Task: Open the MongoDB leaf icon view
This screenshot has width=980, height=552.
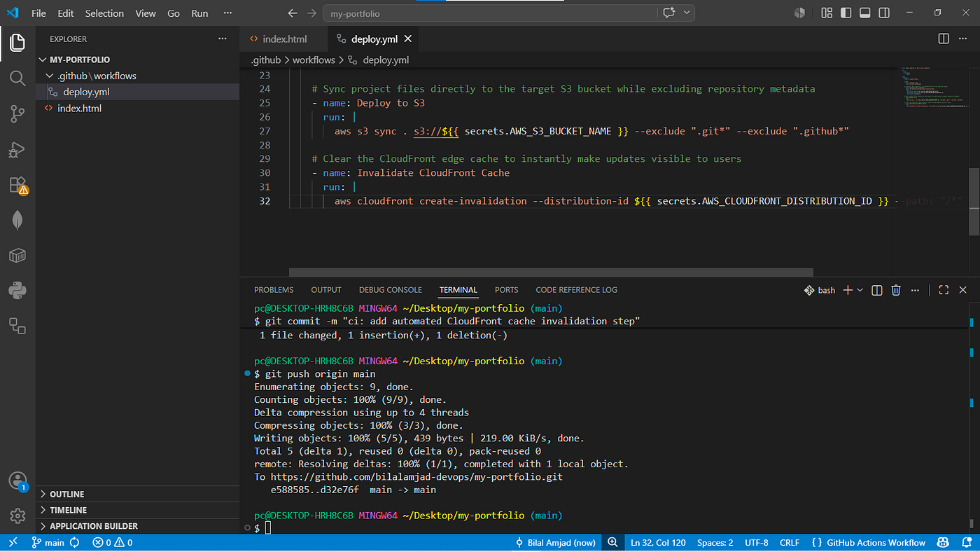Action: (17, 220)
